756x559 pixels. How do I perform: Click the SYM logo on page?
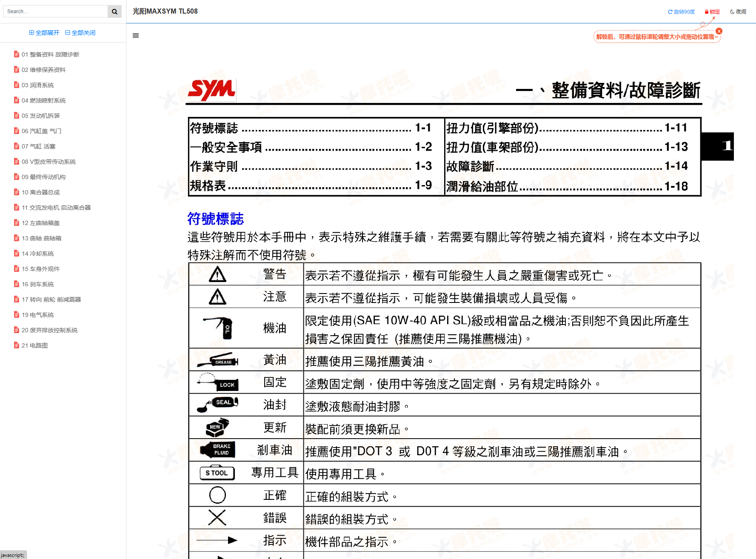coord(212,90)
